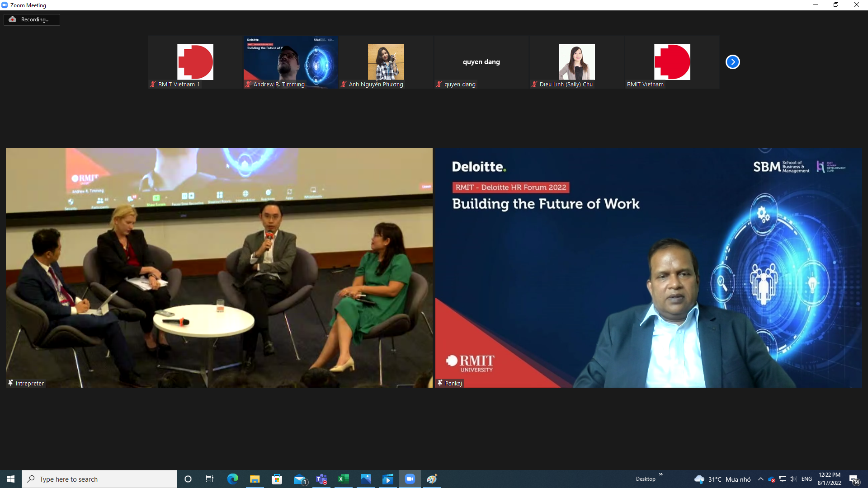Expand the Desktop toolbar chevron
Screen dimensions: 868x488
[661, 474]
